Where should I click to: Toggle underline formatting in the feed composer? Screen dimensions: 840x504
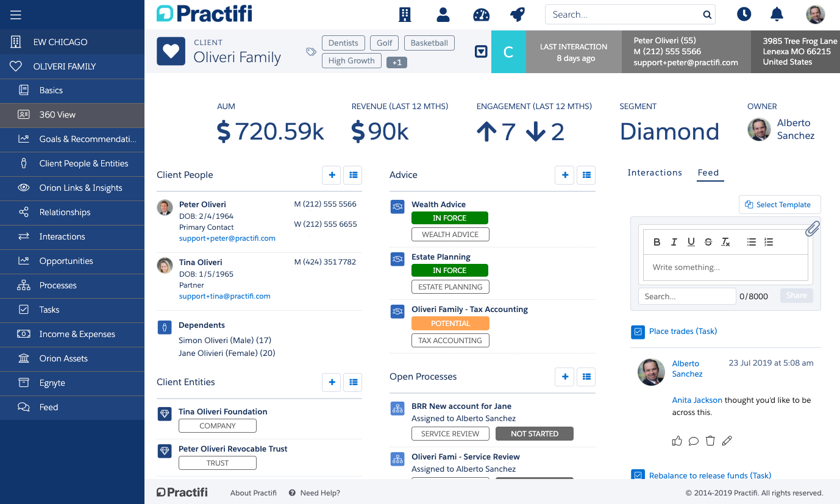pyautogui.click(x=691, y=241)
